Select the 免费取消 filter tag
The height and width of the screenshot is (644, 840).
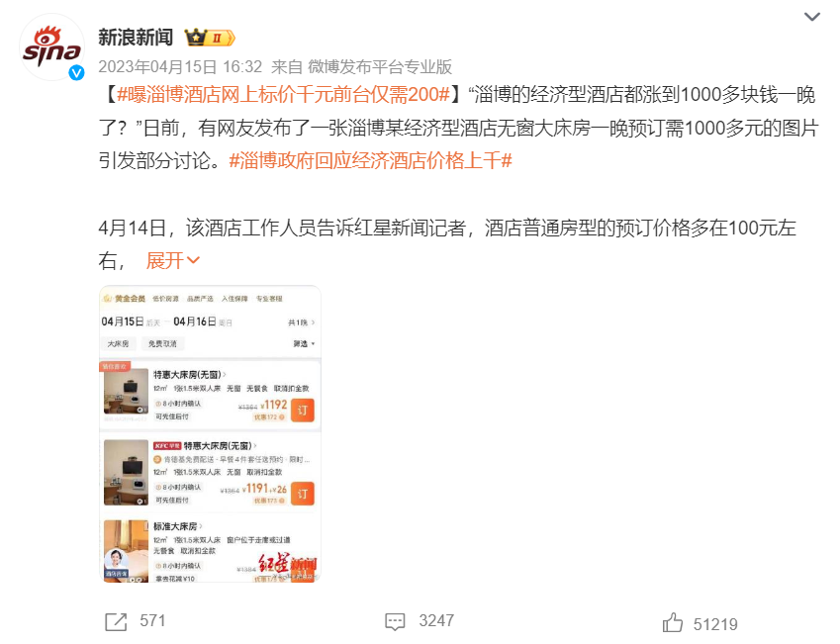(163, 343)
